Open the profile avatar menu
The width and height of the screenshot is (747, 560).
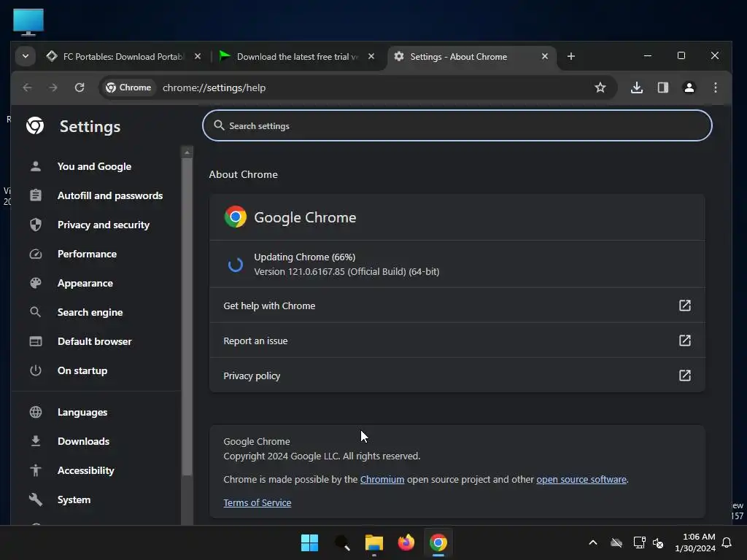click(x=689, y=87)
